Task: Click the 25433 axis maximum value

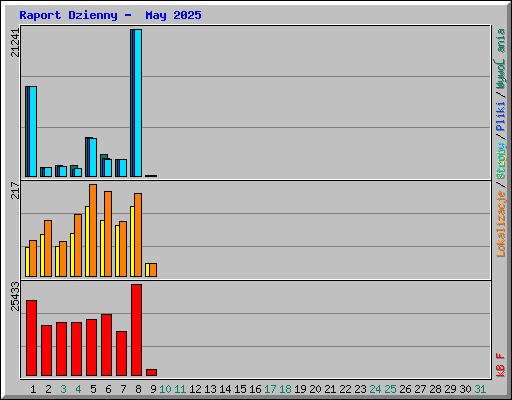Action: tap(15, 296)
